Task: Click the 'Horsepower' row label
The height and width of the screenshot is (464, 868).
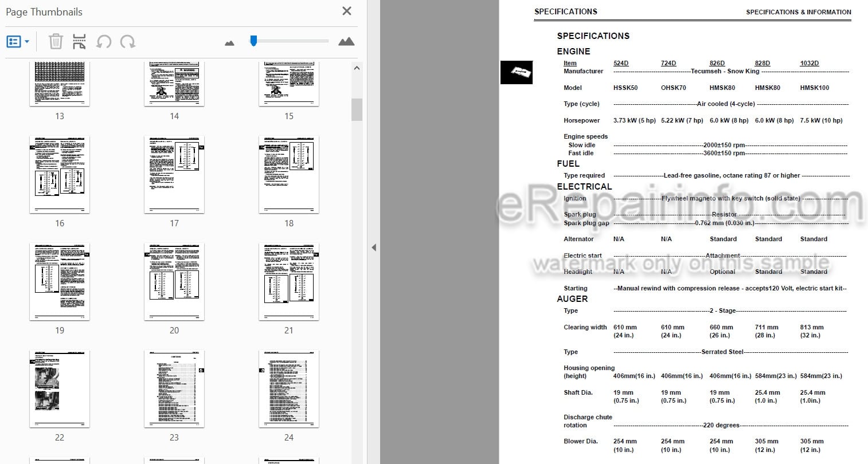Action: pyautogui.click(x=582, y=120)
